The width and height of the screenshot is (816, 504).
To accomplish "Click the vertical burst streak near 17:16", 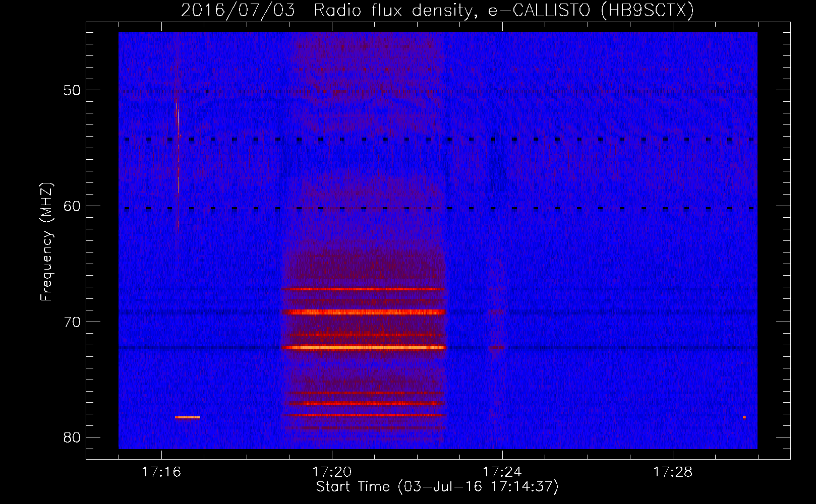I will click(x=178, y=164).
